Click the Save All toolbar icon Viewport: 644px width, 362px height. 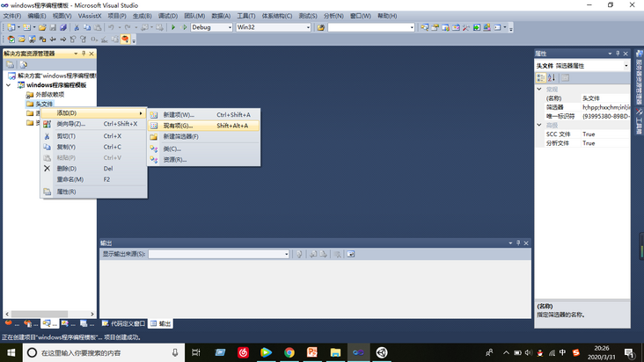click(x=63, y=27)
